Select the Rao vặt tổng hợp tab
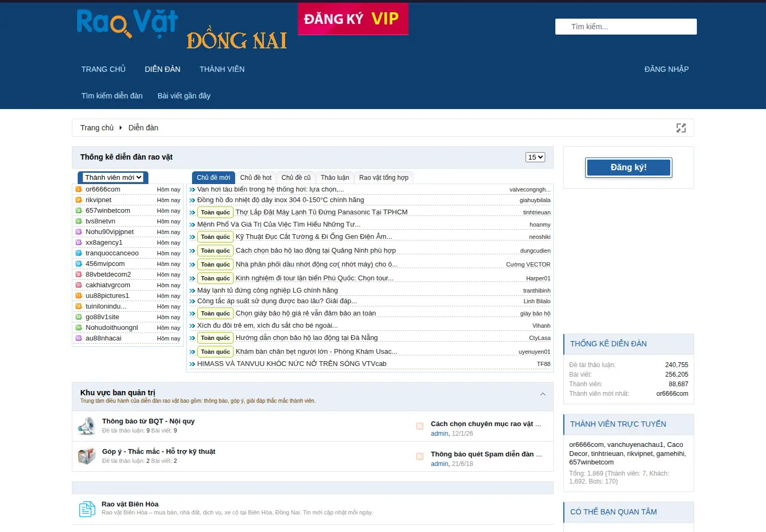 point(384,178)
